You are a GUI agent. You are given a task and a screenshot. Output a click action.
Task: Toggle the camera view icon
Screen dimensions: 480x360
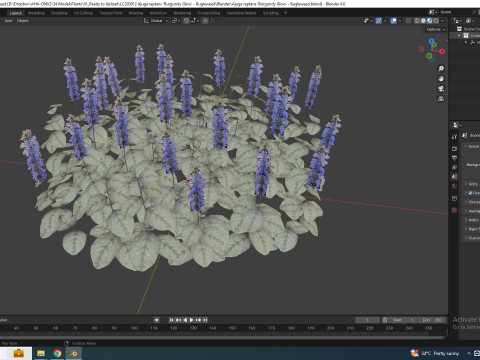(x=441, y=89)
